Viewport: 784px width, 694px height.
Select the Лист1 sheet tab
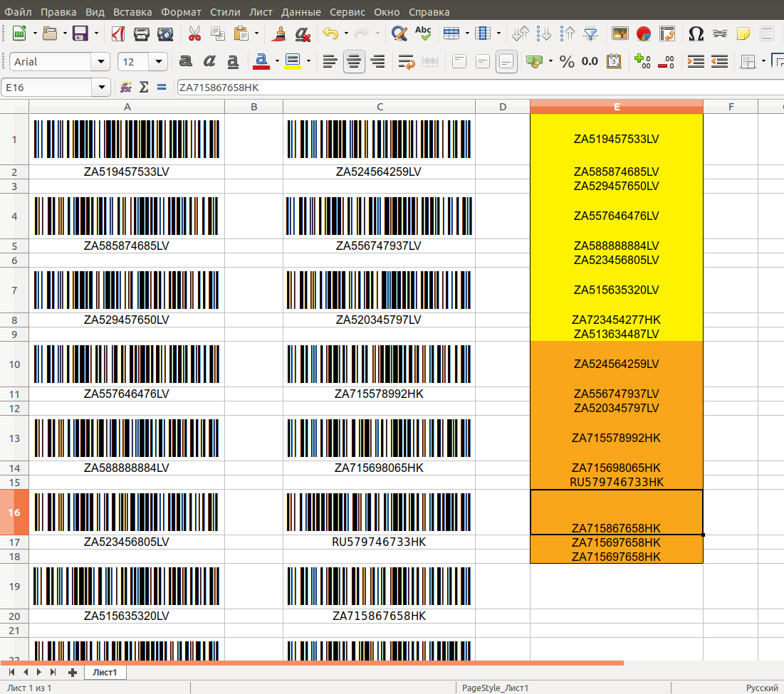(x=105, y=672)
